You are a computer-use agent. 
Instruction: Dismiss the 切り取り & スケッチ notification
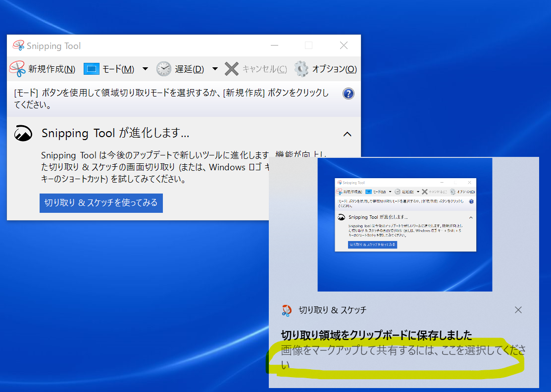(x=518, y=310)
